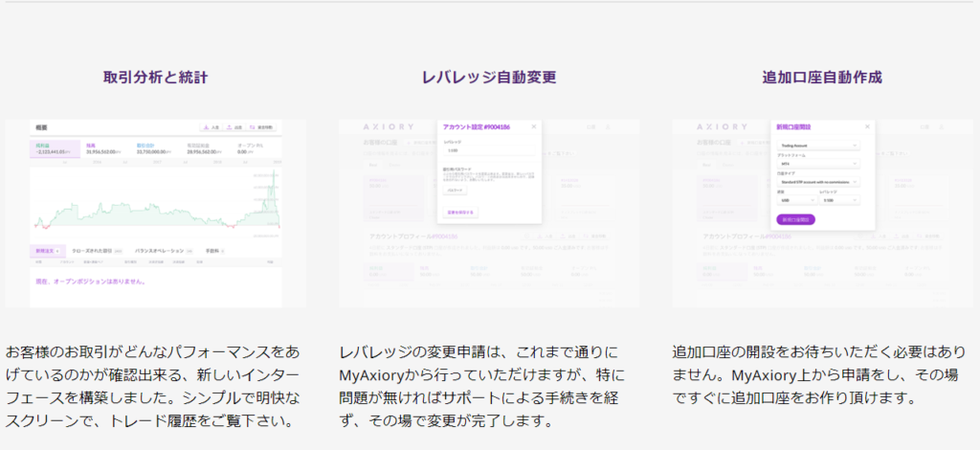This screenshot has width=980, height=450.
Task: Click the purple 新規口座開設 submit button
Action: [x=796, y=219]
